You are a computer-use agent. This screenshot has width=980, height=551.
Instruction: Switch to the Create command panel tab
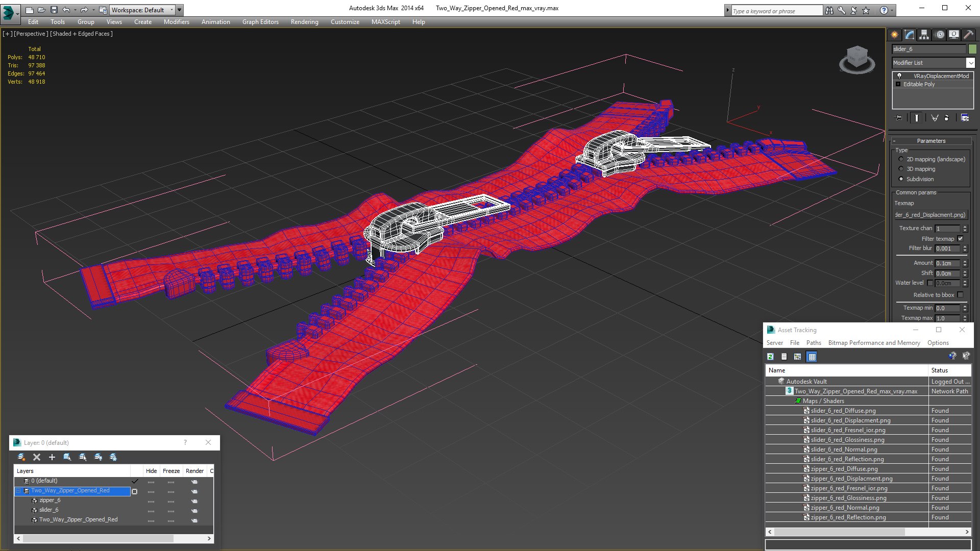pos(894,35)
